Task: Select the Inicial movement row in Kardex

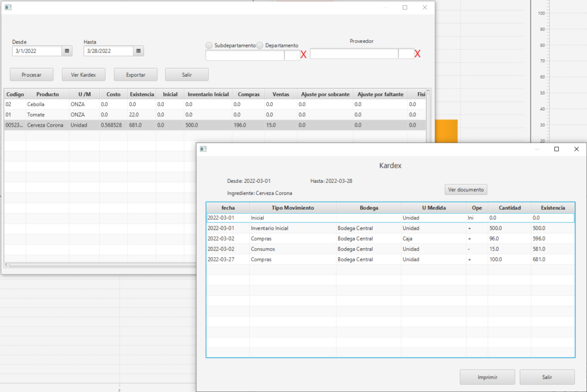Action: tap(390, 218)
